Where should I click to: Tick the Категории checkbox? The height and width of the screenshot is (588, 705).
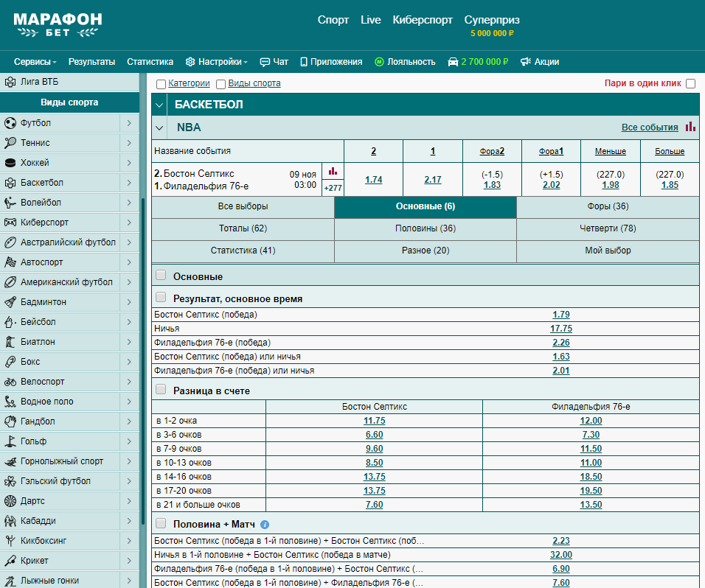click(161, 84)
